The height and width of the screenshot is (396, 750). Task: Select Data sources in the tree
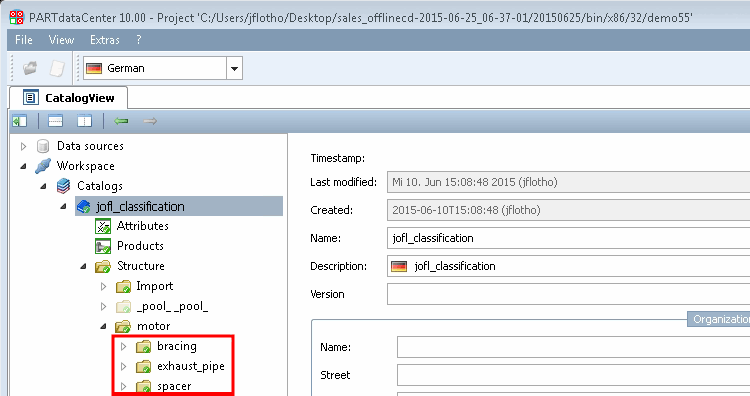coord(90,146)
